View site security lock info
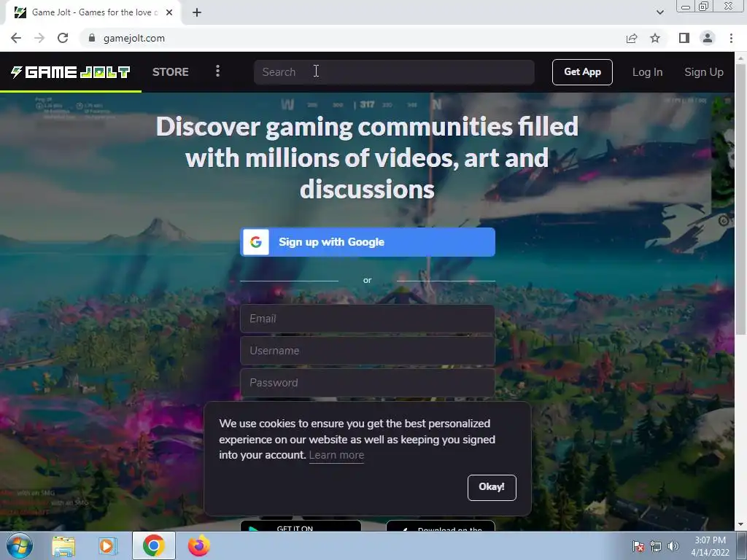The width and height of the screenshot is (747, 560). tap(92, 38)
